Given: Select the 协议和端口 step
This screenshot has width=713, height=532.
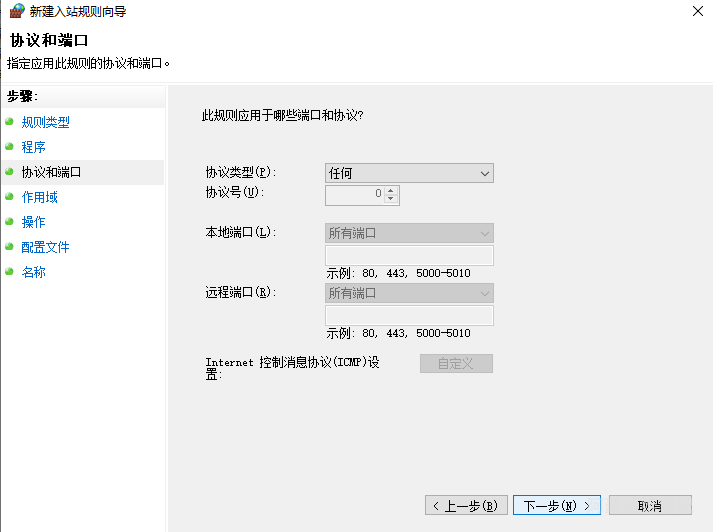Looking at the screenshot, I should click(x=51, y=172).
